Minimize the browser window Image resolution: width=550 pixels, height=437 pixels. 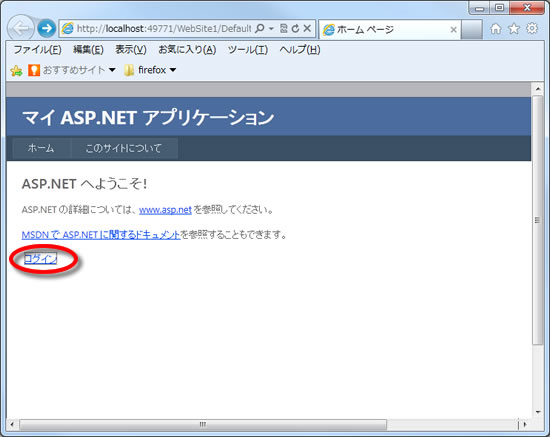(479, 8)
